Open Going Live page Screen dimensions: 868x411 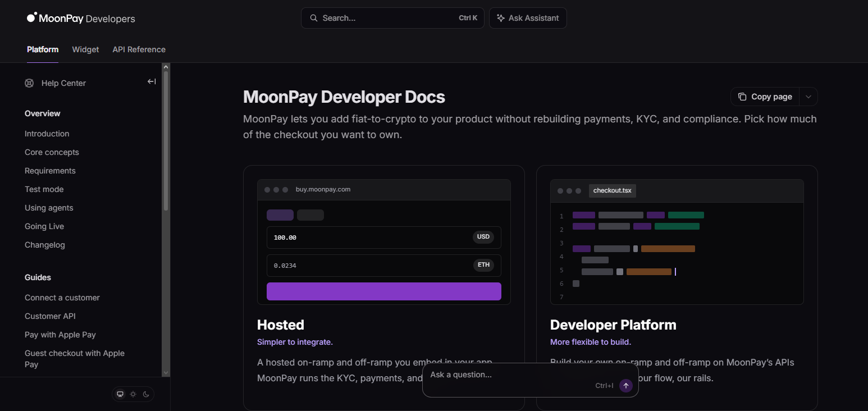pos(44,226)
